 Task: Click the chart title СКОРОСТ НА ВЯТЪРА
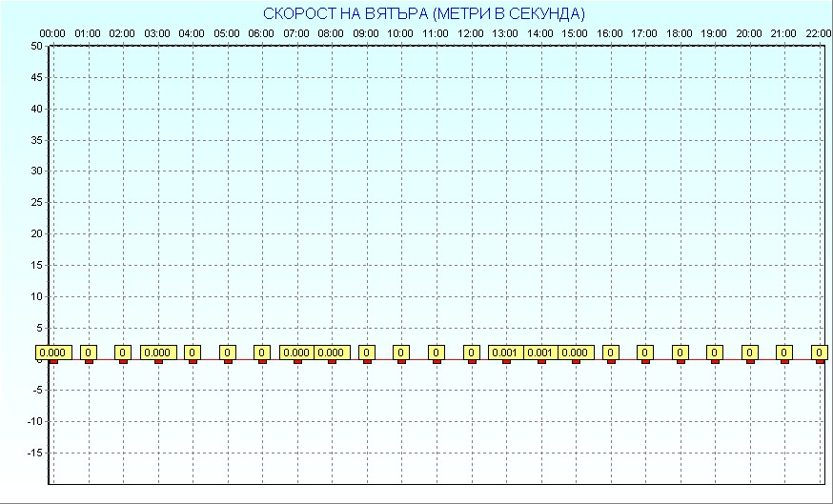(423, 13)
